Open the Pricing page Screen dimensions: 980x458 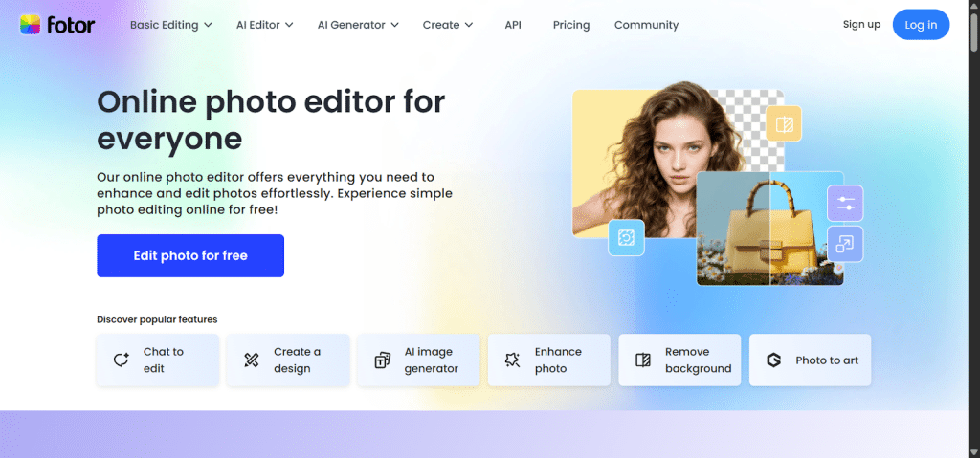pos(571,25)
